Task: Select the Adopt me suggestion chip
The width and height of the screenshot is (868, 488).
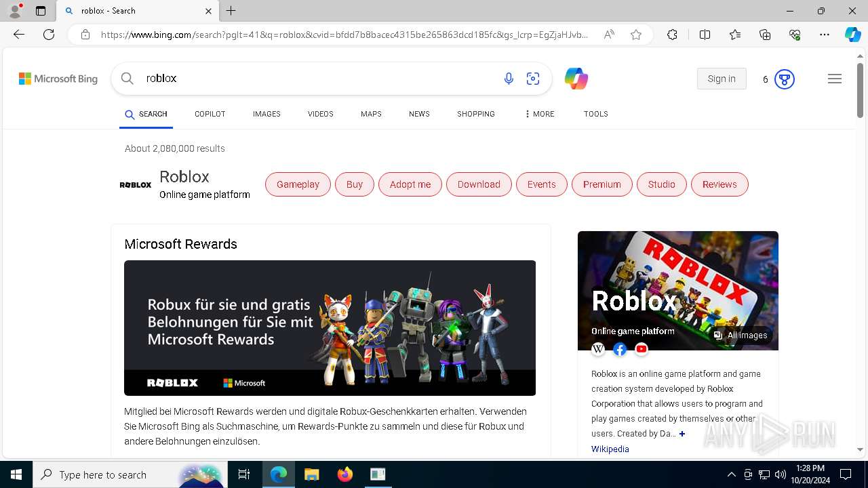Action: 410,184
